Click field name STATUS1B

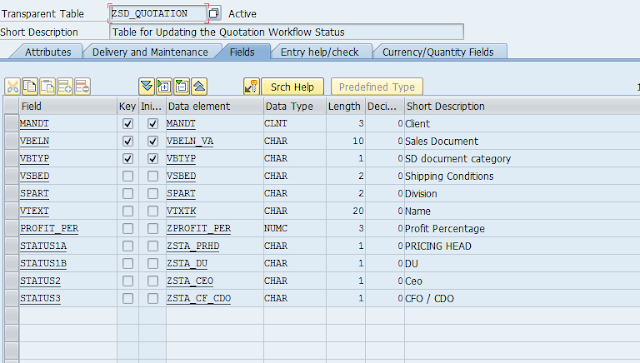pyautogui.click(x=43, y=263)
